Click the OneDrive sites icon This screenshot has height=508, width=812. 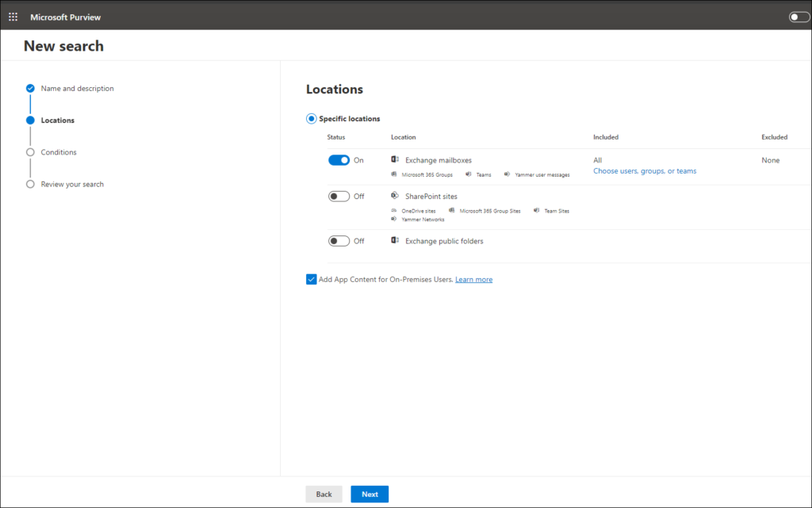[x=393, y=211]
